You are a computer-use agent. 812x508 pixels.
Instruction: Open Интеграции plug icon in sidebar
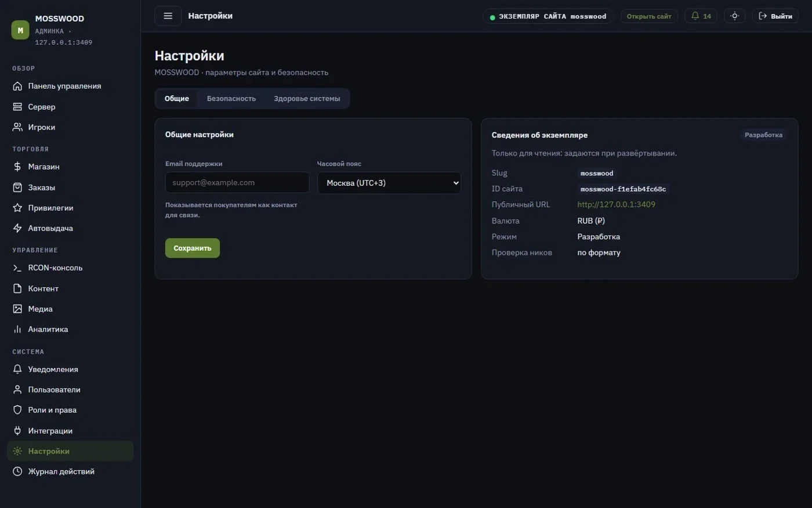(x=17, y=431)
